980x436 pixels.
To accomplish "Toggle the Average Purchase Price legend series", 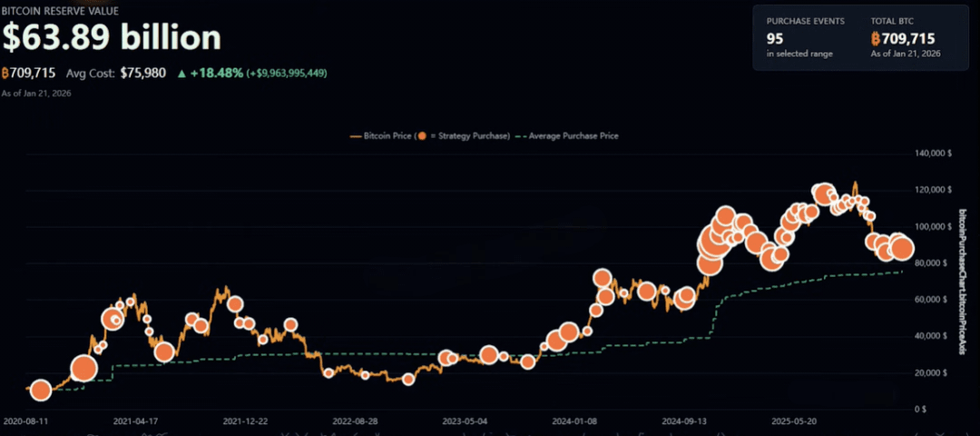I will tap(573, 136).
